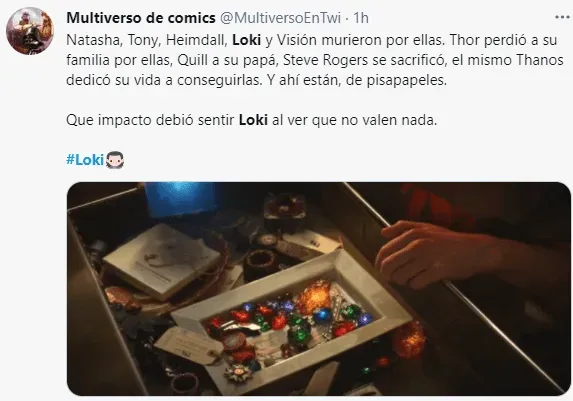Click the name Steve Rogers in the tweet
The image size is (573, 401).
[x=326, y=60]
